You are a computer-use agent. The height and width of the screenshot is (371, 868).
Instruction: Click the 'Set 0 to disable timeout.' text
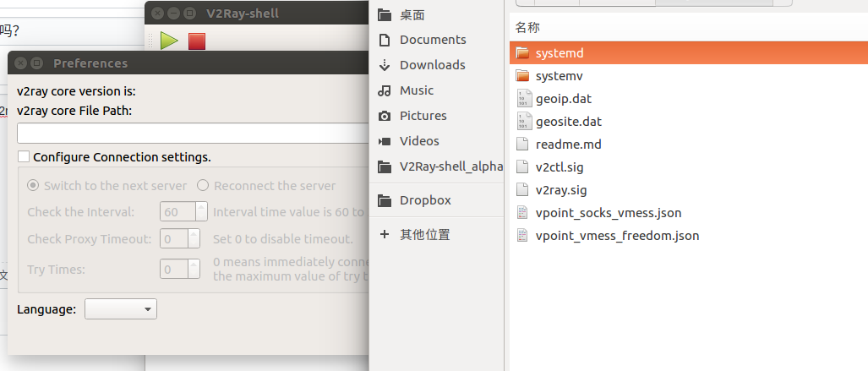click(283, 239)
